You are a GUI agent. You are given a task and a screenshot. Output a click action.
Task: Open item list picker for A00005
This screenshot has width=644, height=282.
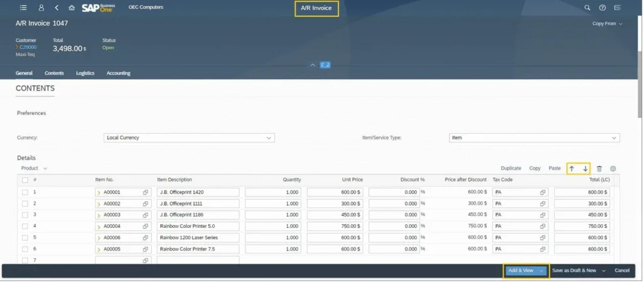pyautogui.click(x=145, y=249)
